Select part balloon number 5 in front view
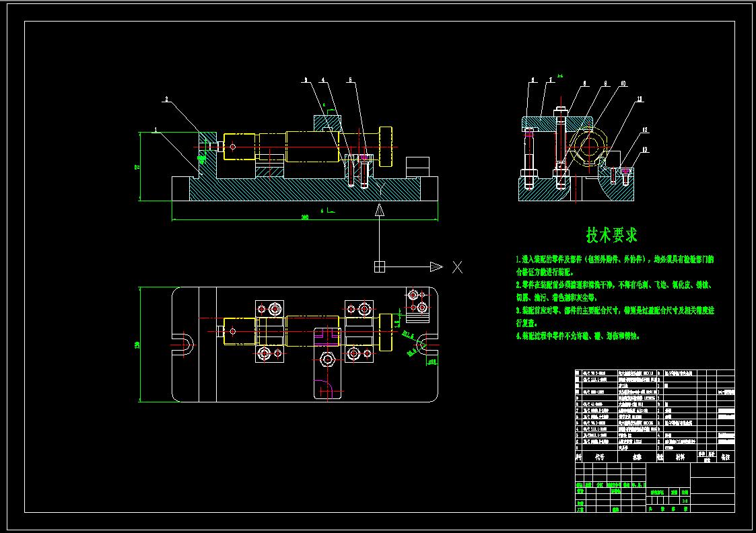Screen dimensions: 756x533 [351, 80]
